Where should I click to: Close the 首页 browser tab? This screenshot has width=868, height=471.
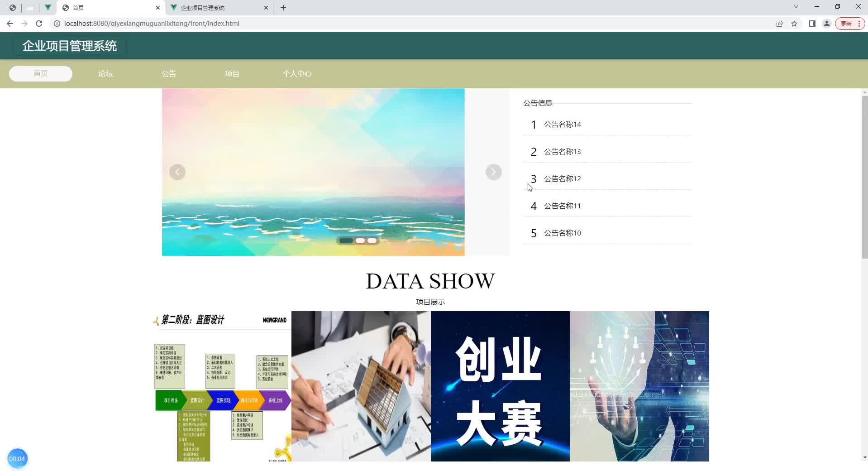[157, 8]
